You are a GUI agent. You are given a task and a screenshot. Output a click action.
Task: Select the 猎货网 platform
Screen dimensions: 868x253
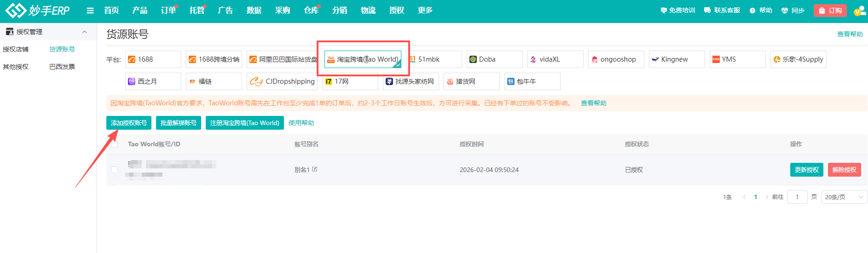[x=472, y=81]
